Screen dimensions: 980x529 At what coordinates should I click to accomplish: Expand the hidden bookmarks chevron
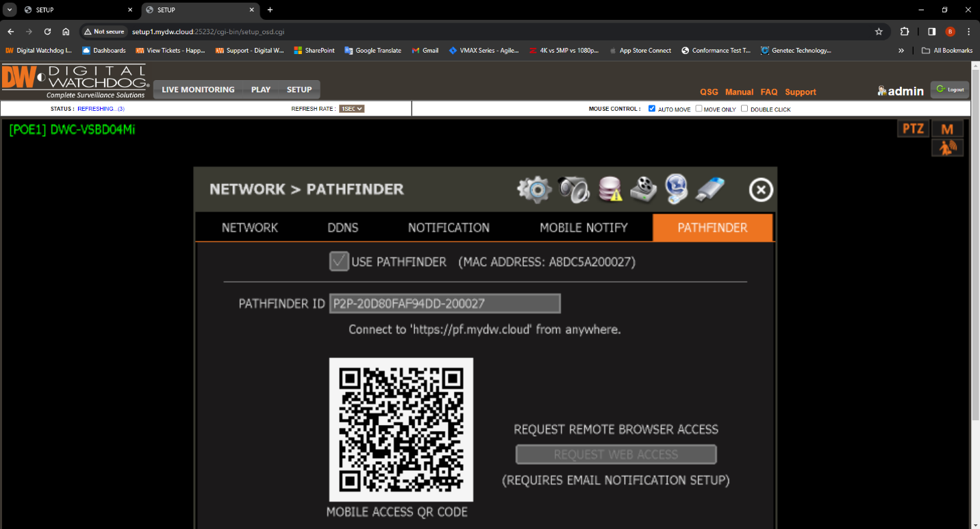pos(901,51)
